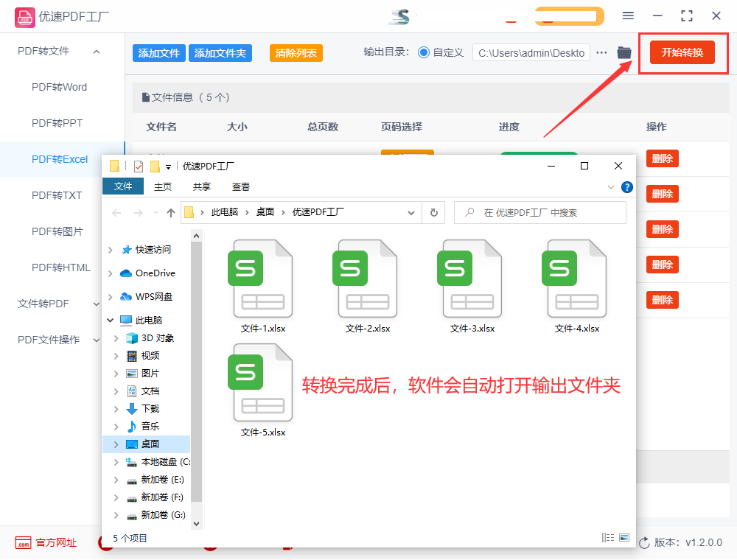Open the 文件 tab in Explorer

(122, 186)
